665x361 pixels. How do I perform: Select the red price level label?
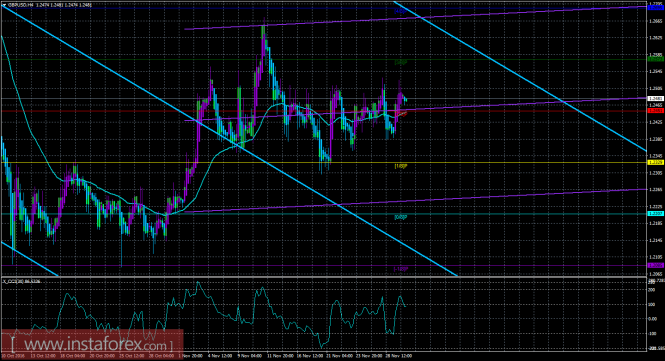[x=656, y=111]
